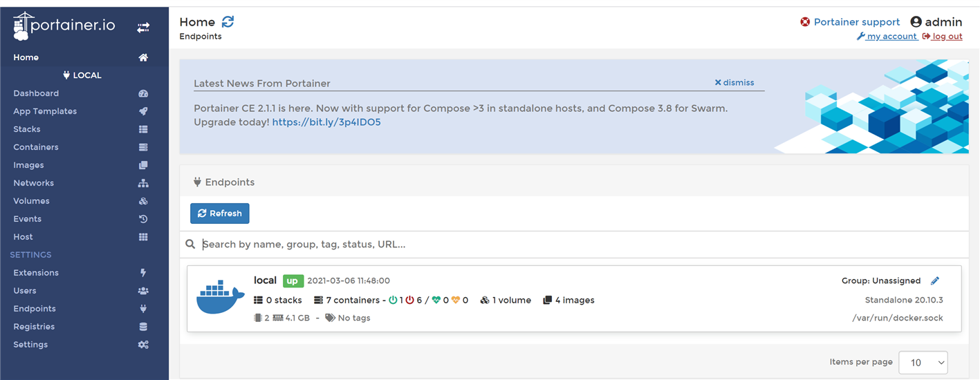Toggle sidebar with the arrows icon

[x=143, y=28]
